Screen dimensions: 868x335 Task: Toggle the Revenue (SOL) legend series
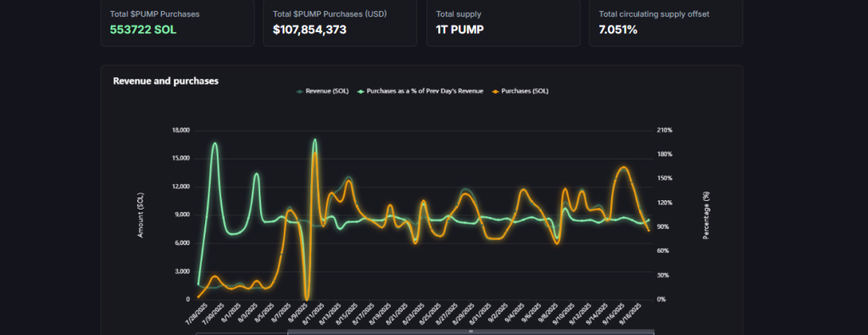click(x=323, y=91)
